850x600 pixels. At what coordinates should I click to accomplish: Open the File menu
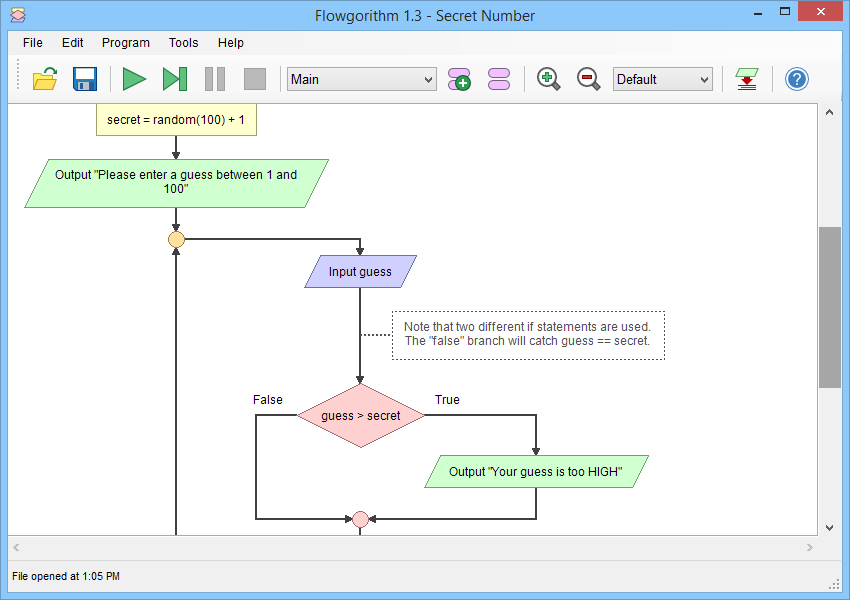(x=33, y=43)
